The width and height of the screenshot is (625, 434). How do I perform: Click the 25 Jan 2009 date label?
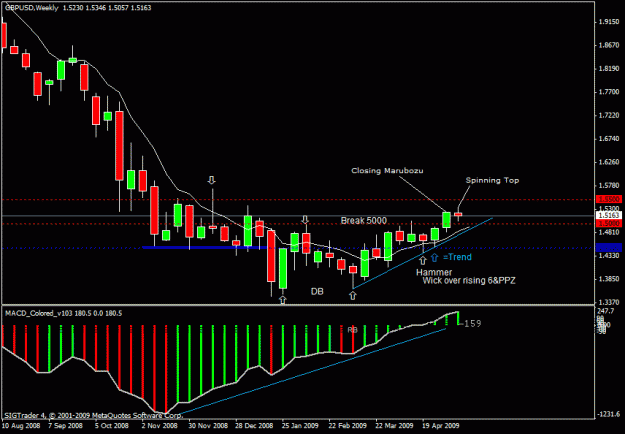coord(301,425)
